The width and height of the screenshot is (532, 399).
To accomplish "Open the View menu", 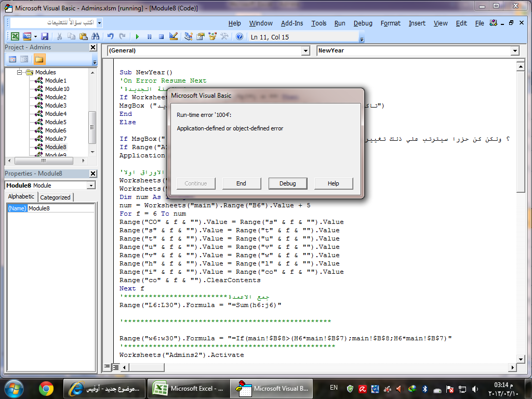I will [x=441, y=23].
